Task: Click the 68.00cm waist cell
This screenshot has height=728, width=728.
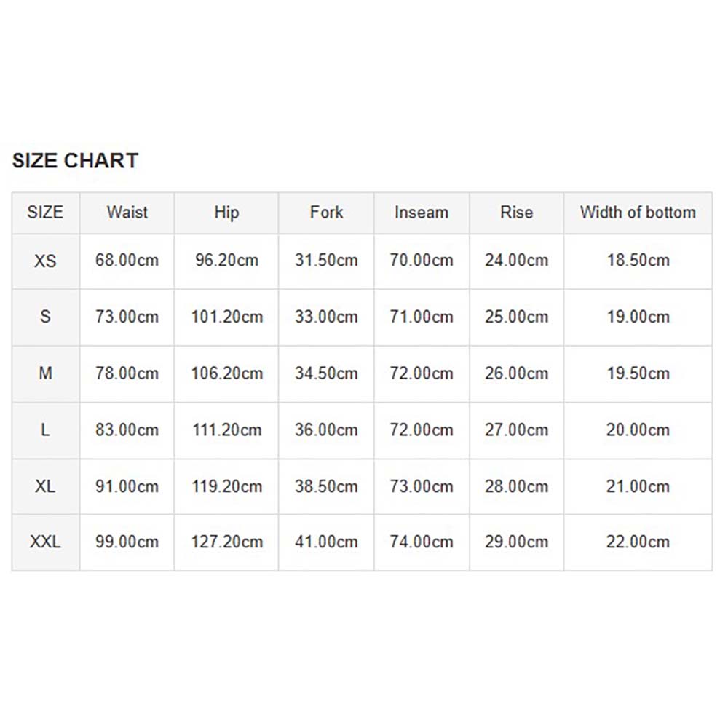Action: pyautogui.click(x=127, y=261)
